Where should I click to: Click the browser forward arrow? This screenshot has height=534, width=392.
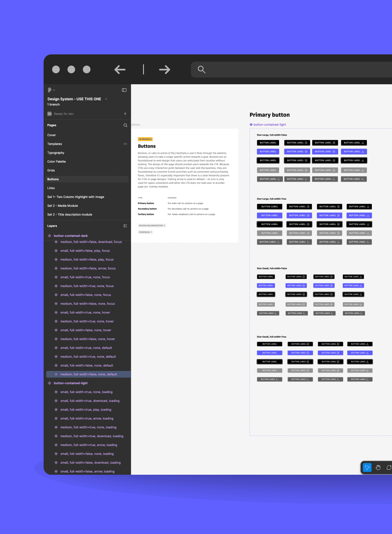pyautogui.click(x=164, y=70)
